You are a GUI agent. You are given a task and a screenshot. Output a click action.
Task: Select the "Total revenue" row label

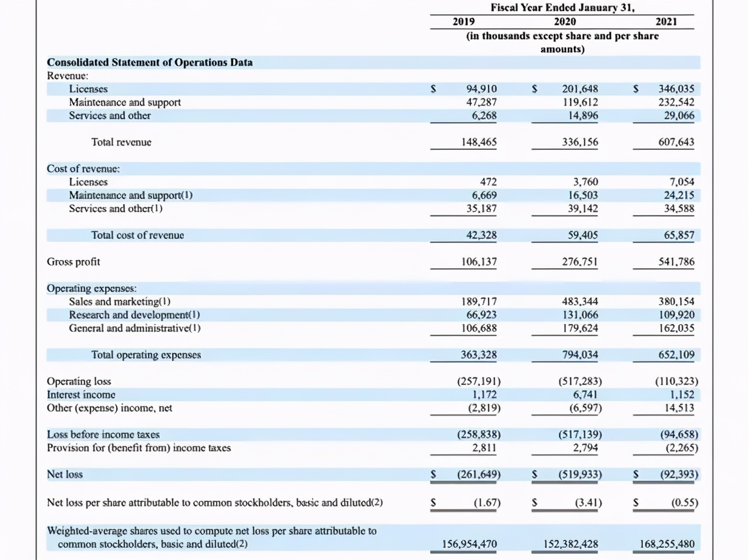click(122, 142)
